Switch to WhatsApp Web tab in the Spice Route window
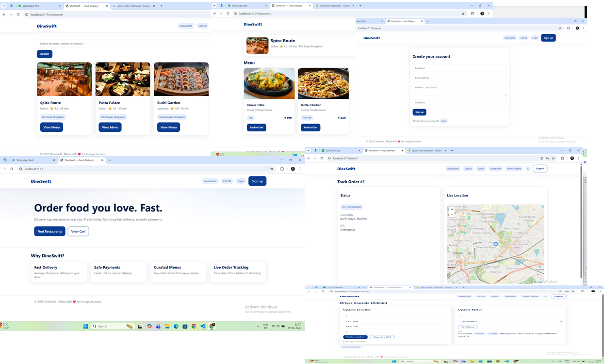Screen dimensions: 604x364 point(245,6)
